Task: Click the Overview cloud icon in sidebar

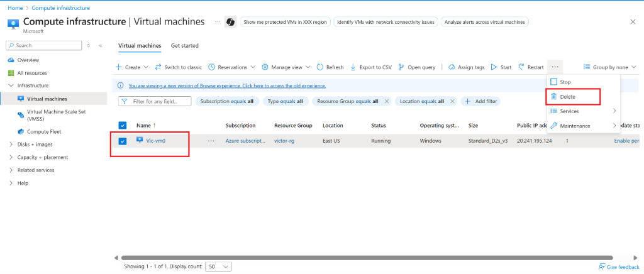Action: click(x=11, y=60)
